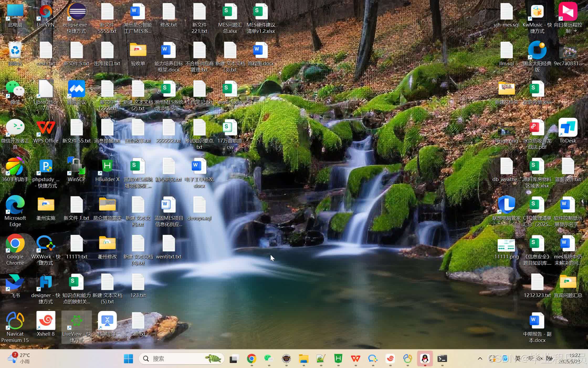Viewport: 588px width, 368px height.
Task: Open the UniVPN desktop shortcut
Action: click(x=46, y=12)
